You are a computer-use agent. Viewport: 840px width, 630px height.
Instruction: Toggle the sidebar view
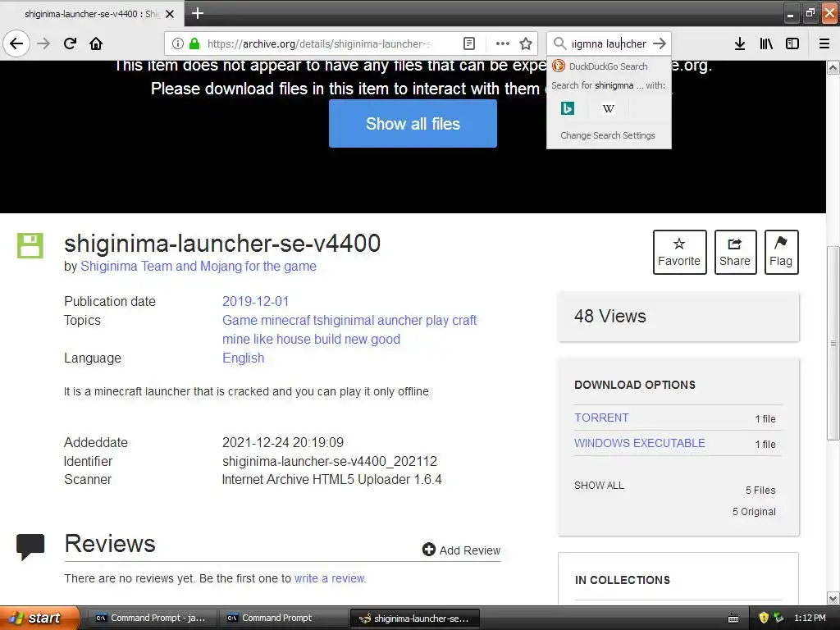coord(792,43)
